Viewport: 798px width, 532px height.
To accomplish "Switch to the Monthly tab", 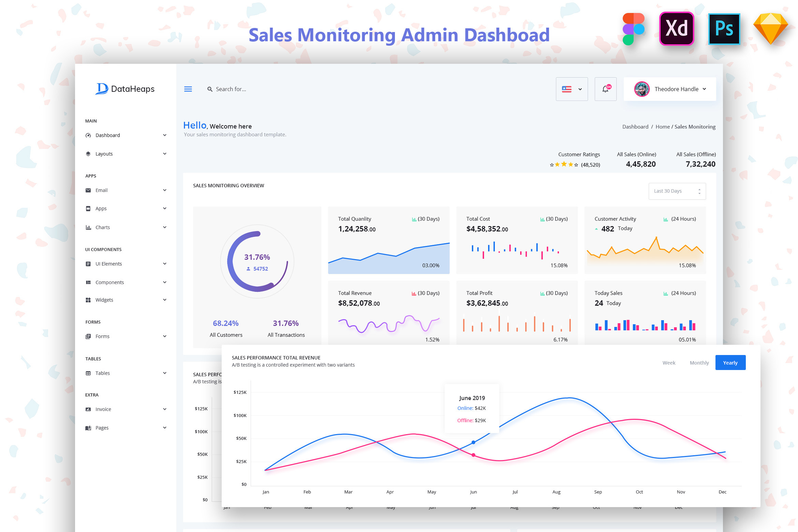I will point(699,363).
